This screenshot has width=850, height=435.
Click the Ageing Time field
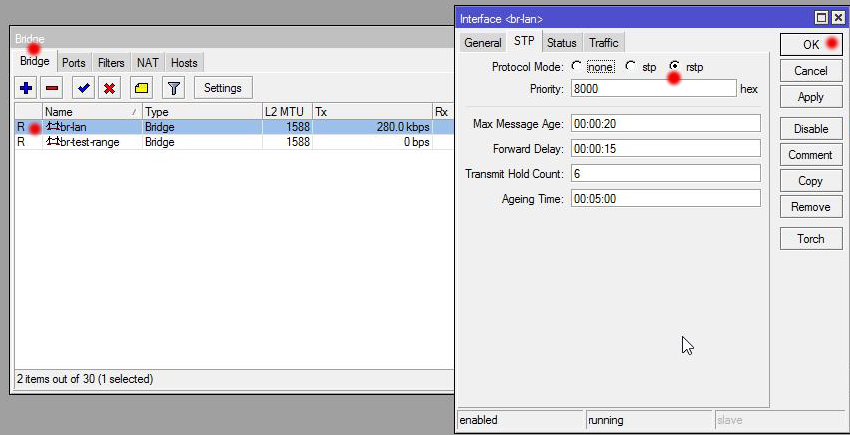coord(666,199)
